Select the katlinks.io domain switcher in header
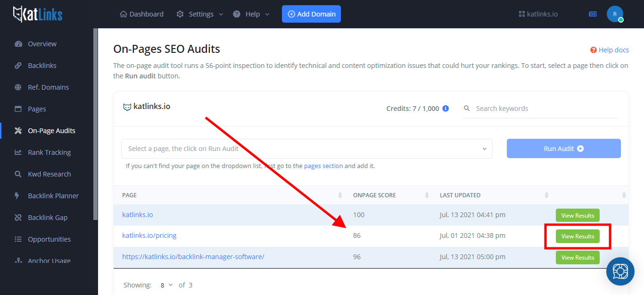644x295 pixels. 538,14
